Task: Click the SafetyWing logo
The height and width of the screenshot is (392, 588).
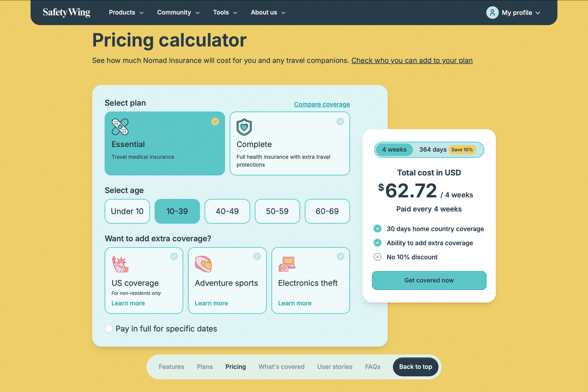Action: (x=66, y=12)
